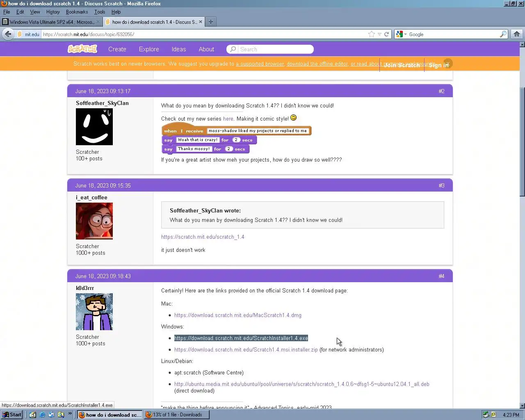This screenshot has width=525, height=420.
Task: Click the yellow smiley emoji in post #2
Action: (x=294, y=118)
